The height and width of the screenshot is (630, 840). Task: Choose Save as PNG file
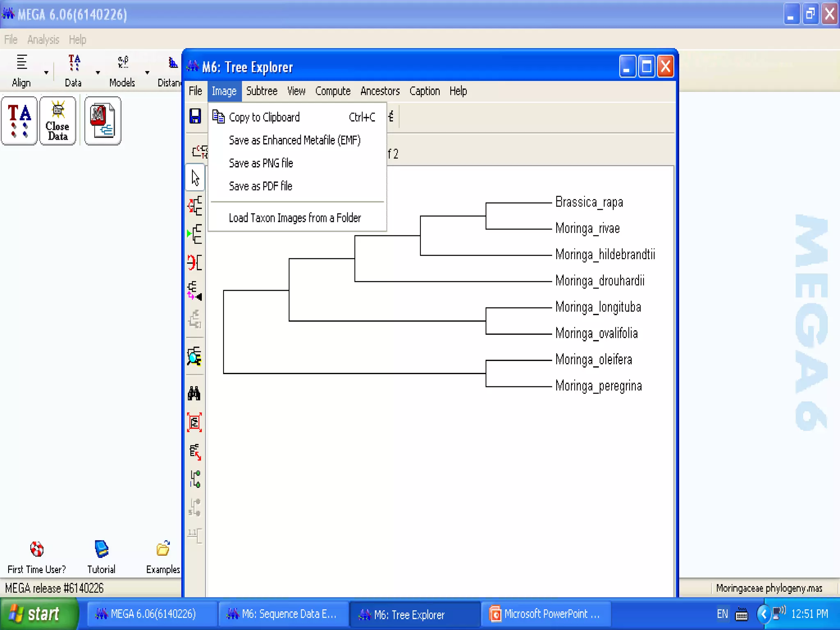coord(297,163)
